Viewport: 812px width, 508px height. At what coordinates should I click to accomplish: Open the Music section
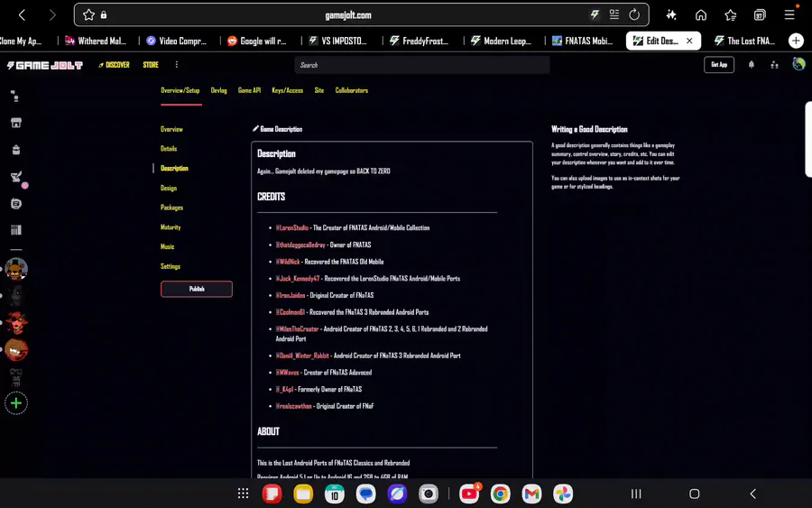167,246
